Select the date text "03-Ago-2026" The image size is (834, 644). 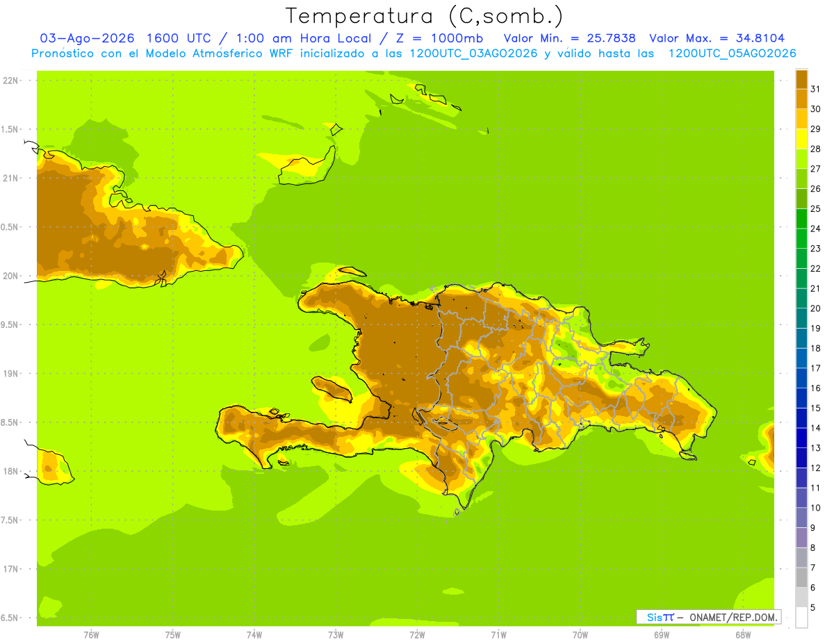tap(87, 38)
